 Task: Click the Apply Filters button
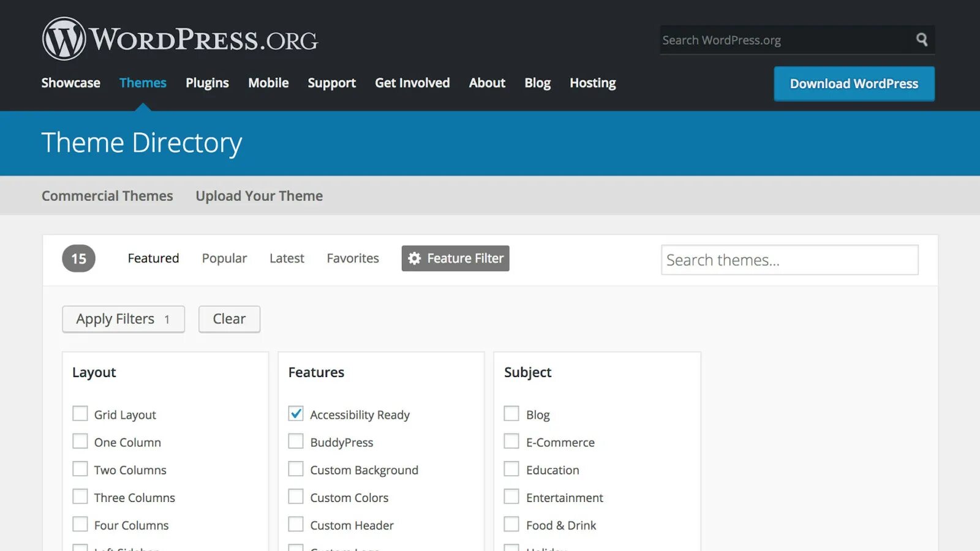pos(123,319)
